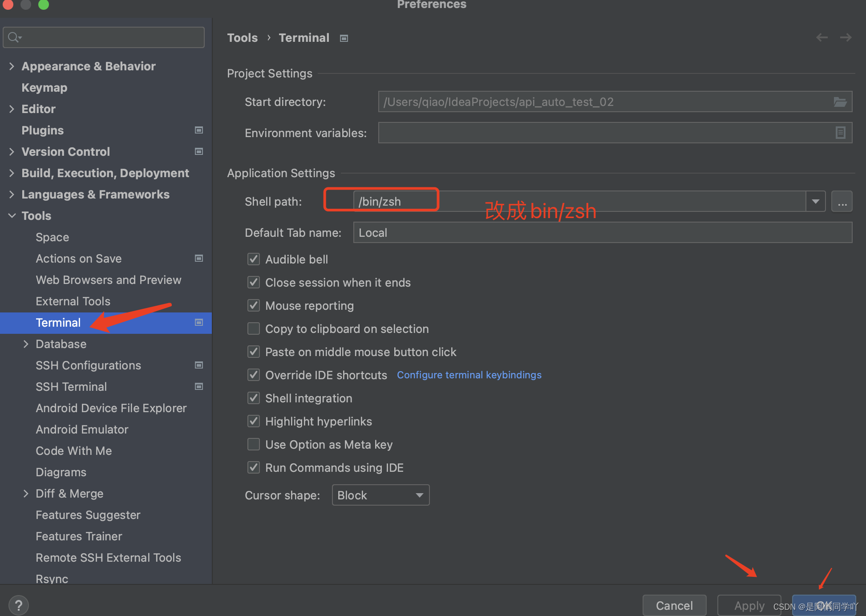Enable Copy to clipboard on selection
The height and width of the screenshot is (616, 866).
[254, 328]
